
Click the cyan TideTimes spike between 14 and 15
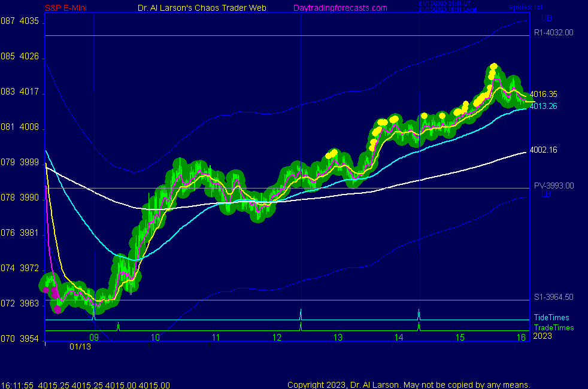click(x=419, y=314)
